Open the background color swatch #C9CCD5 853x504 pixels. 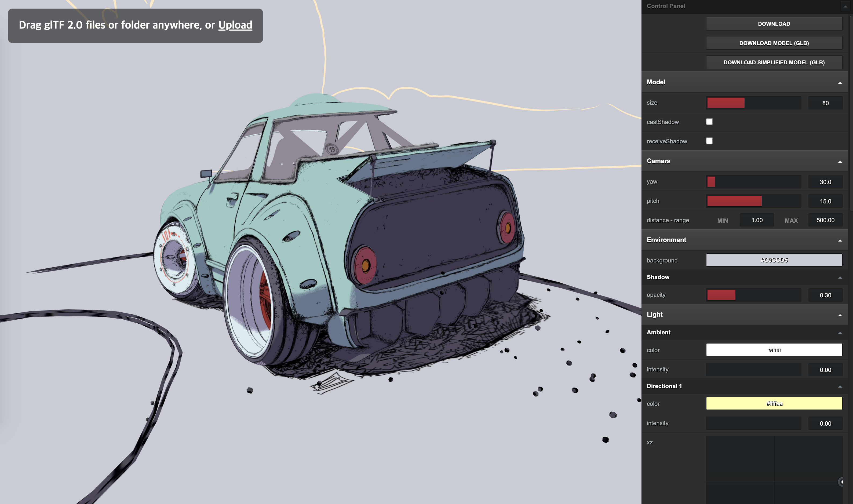tap(774, 260)
